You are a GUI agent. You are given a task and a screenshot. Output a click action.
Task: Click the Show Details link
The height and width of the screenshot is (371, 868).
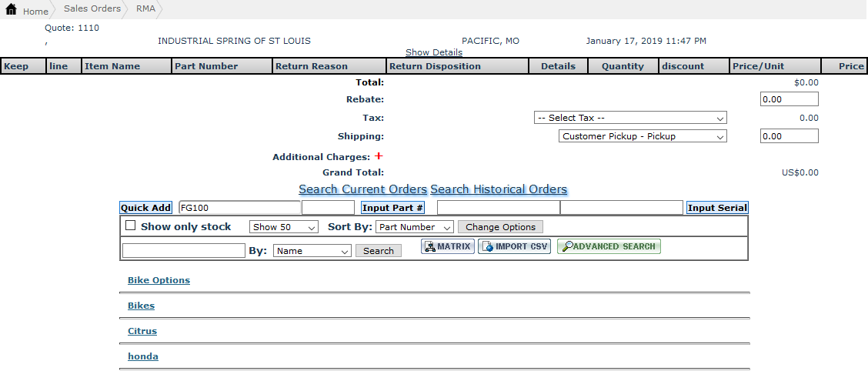point(434,52)
